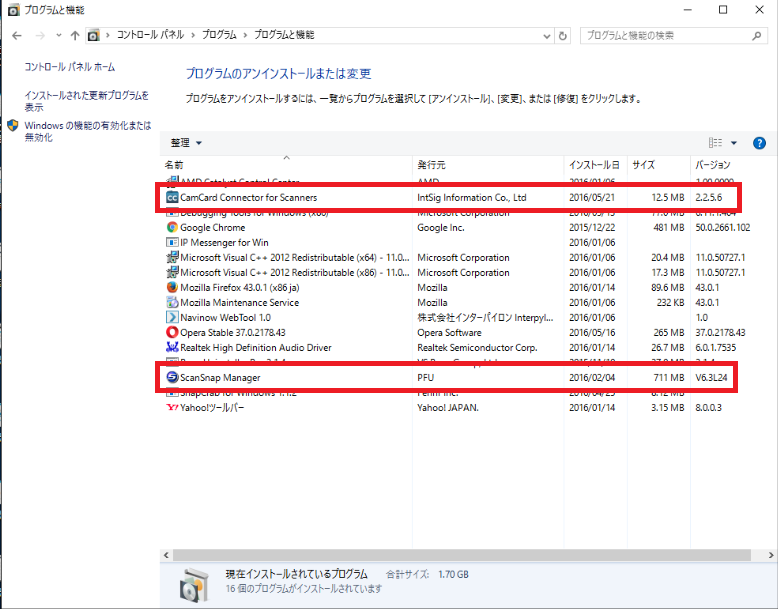Click コントロール パネル breadcrumb
This screenshot has width=778, height=609.
pos(150,35)
